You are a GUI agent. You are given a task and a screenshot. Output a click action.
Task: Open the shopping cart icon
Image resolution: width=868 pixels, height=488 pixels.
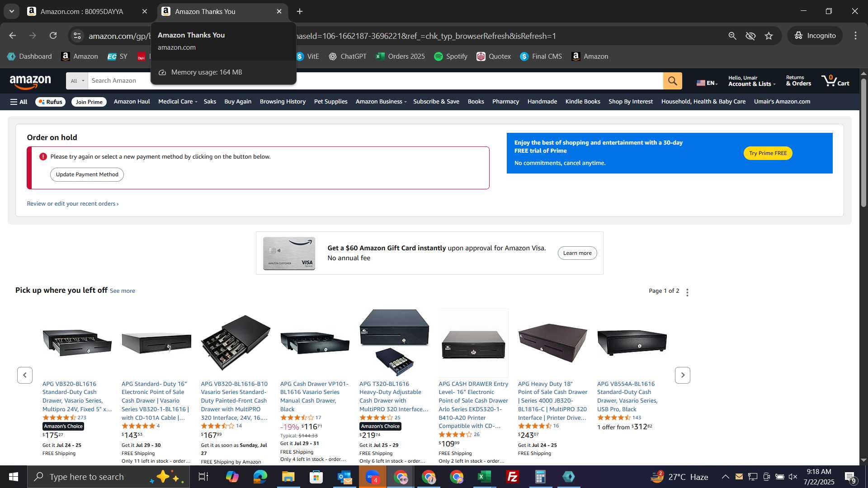[835, 81]
